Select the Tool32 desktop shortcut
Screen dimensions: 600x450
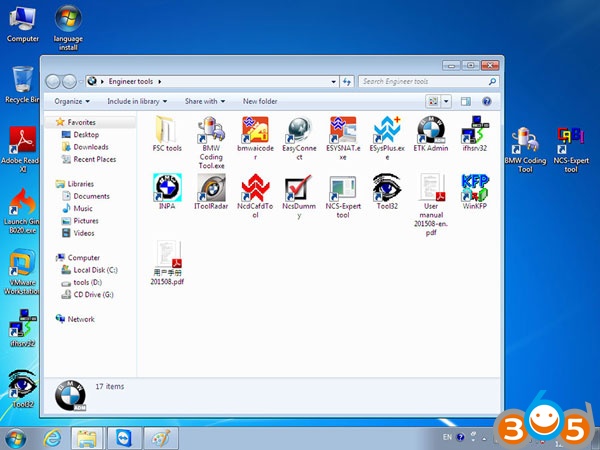[x=23, y=389]
